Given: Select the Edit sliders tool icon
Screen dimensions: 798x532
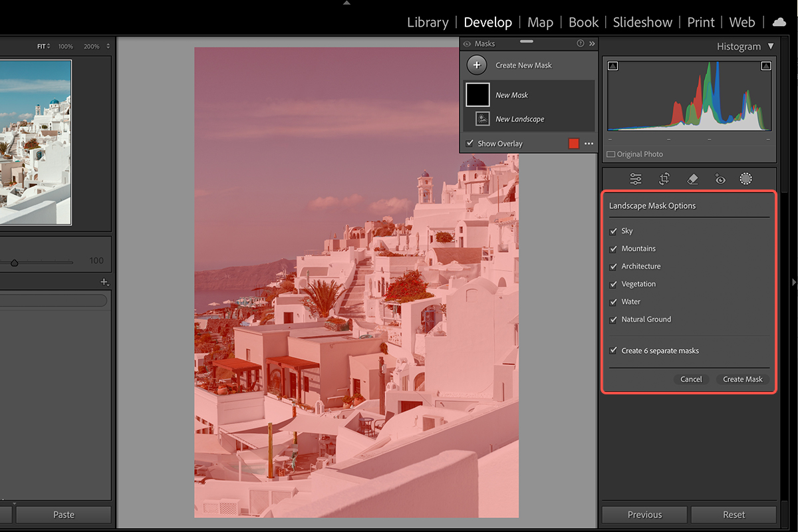Looking at the screenshot, I should pyautogui.click(x=636, y=179).
